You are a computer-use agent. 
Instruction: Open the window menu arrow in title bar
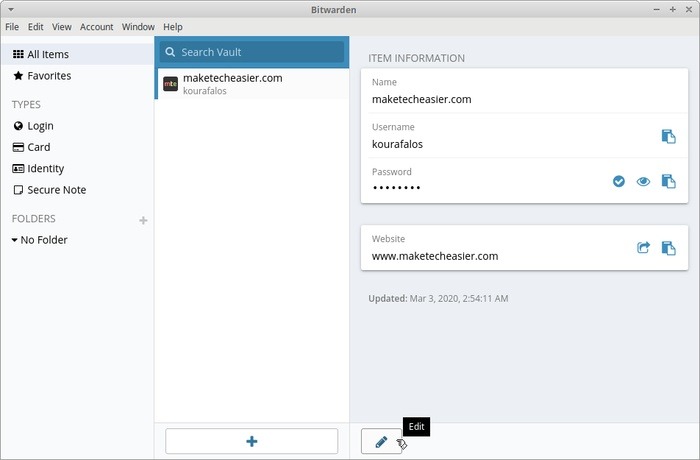click(11, 9)
